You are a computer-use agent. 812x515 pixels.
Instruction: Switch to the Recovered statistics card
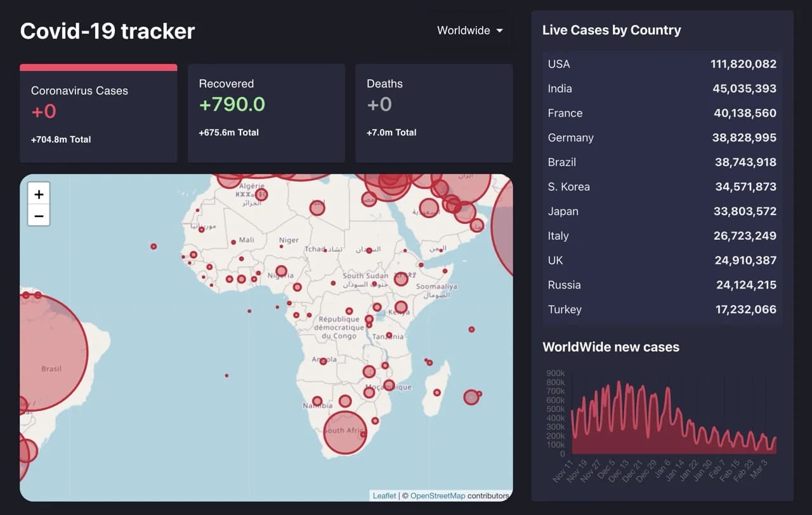click(266, 113)
